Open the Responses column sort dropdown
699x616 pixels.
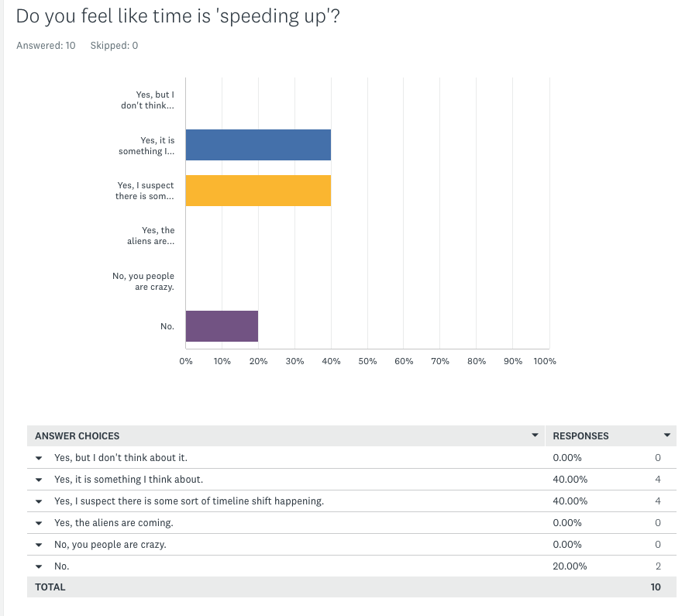click(x=666, y=435)
